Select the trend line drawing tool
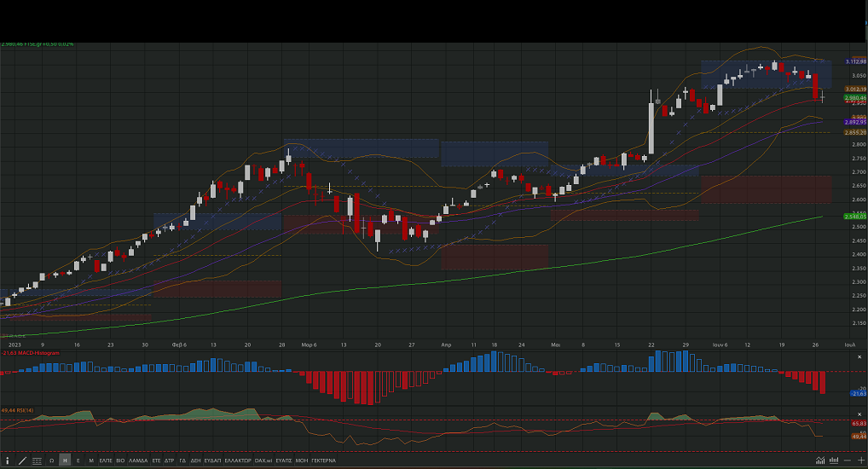The height and width of the screenshot is (469, 868). 23,460
